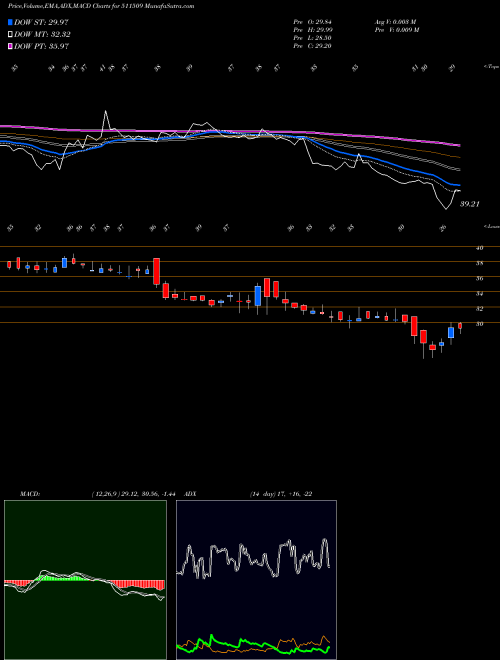Click the MACD (12,26,9) values text

pos(133,494)
